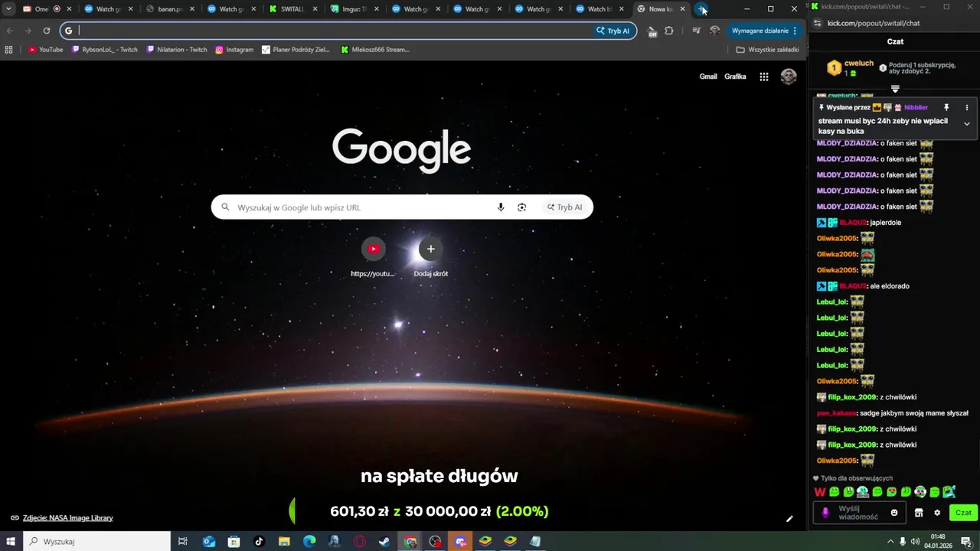Go back using Chrome back arrow
This screenshot has height=551, width=980.
(10, 31)
